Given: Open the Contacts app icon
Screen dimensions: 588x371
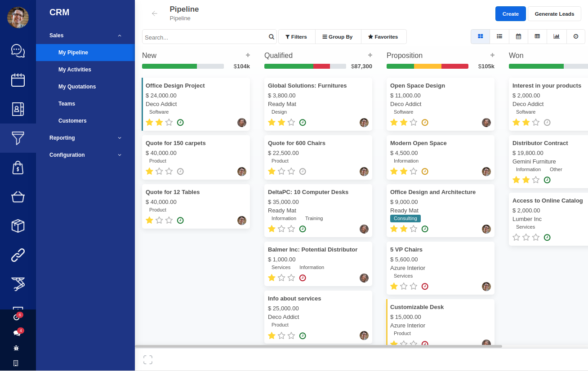Looking at the screenshot, I should [x=18, y=109].
